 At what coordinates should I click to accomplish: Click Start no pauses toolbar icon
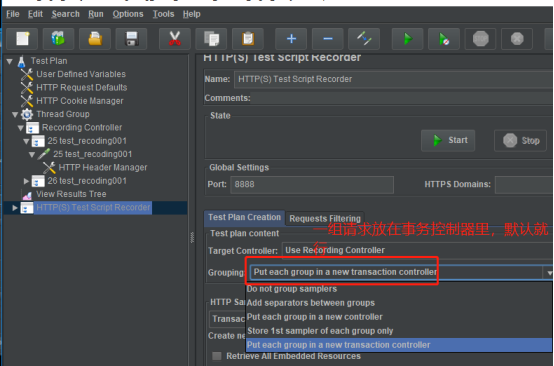pyautogui.click(x=444, y=39)
